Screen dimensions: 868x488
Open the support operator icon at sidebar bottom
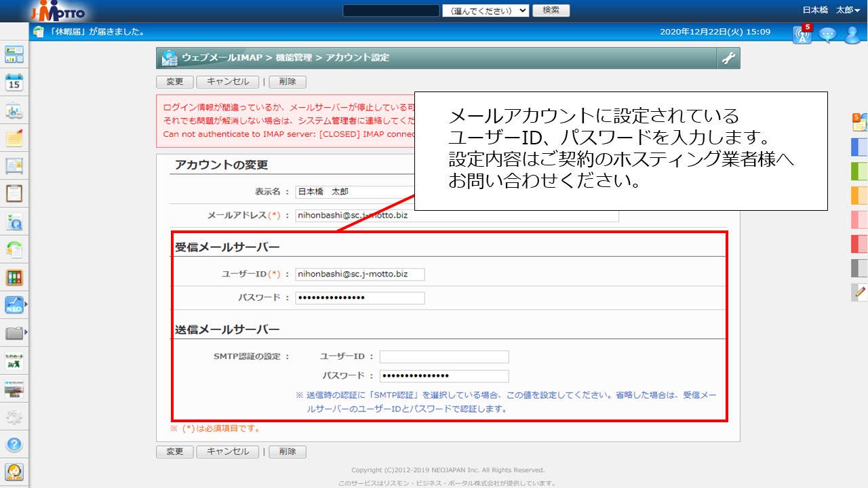(14, 471)
